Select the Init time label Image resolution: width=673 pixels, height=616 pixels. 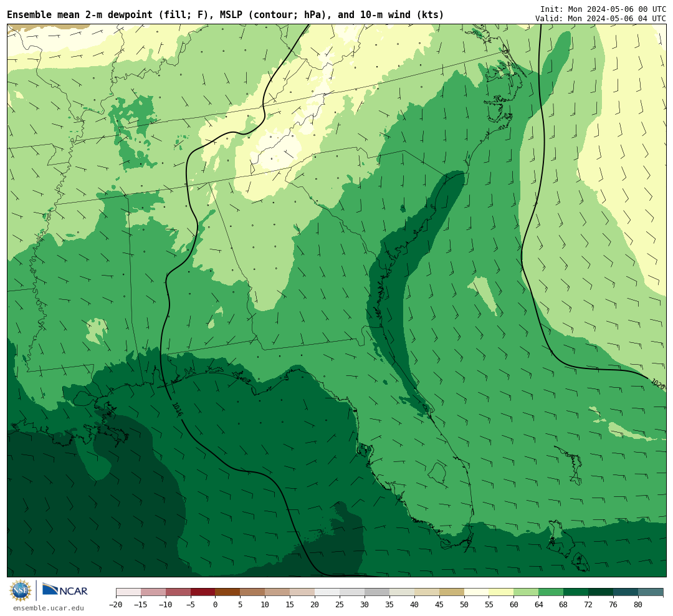pos(603,9)
